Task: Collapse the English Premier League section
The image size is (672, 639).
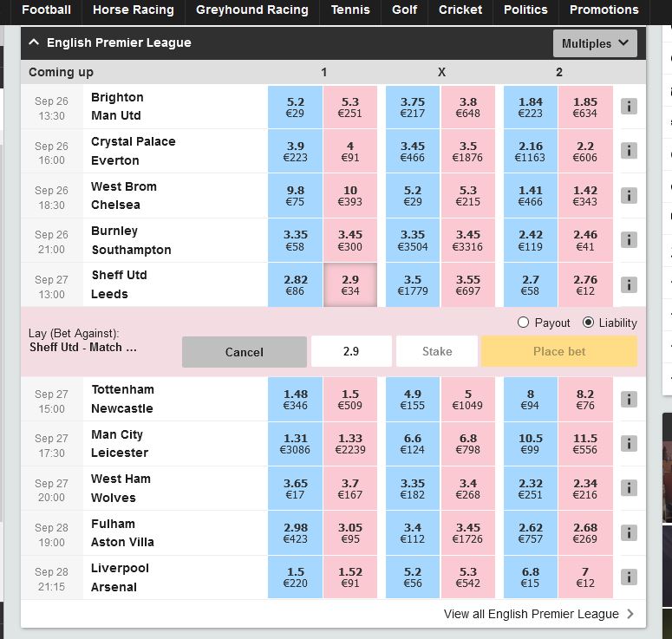Action: 34,42
